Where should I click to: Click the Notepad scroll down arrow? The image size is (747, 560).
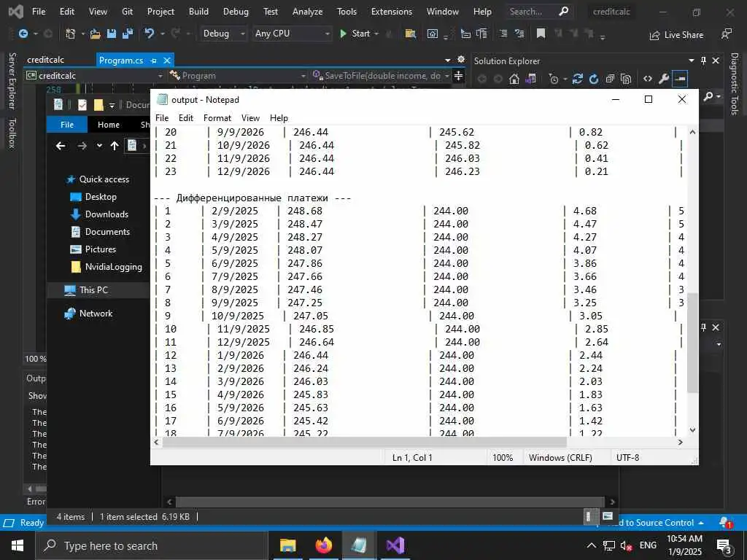point(693,430)
